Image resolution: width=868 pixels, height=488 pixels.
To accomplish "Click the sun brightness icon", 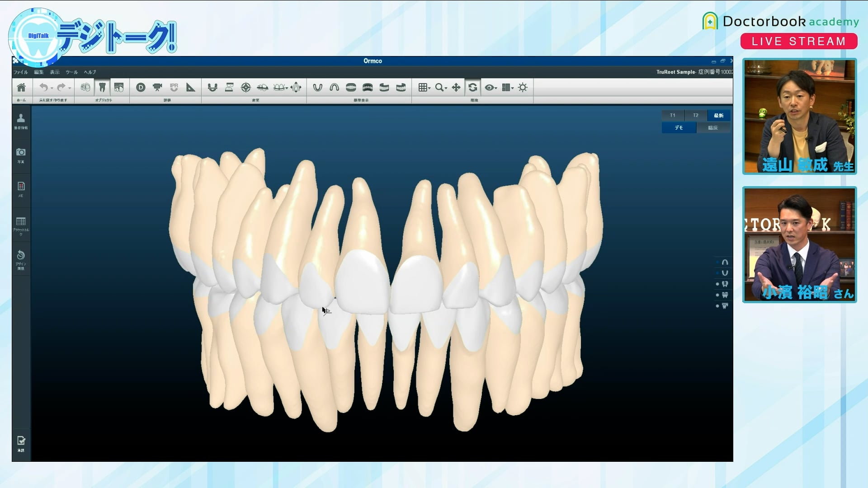I will click(523, 87).
